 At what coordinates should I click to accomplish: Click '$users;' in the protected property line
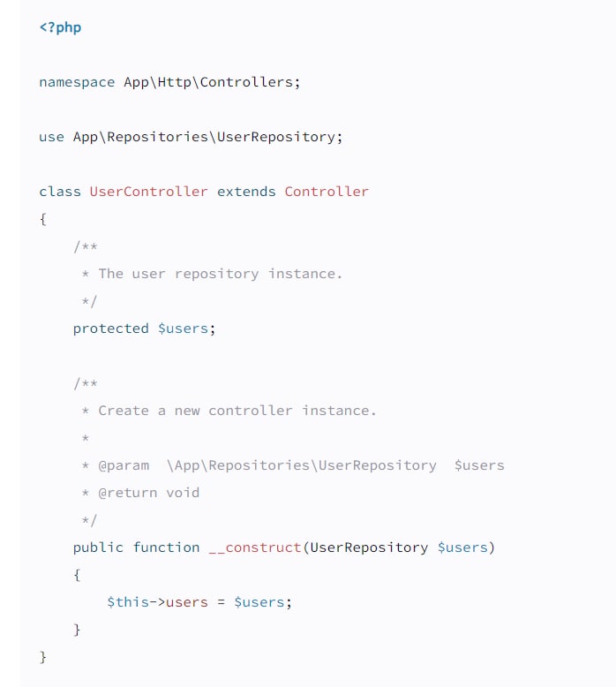coord(186,328)
